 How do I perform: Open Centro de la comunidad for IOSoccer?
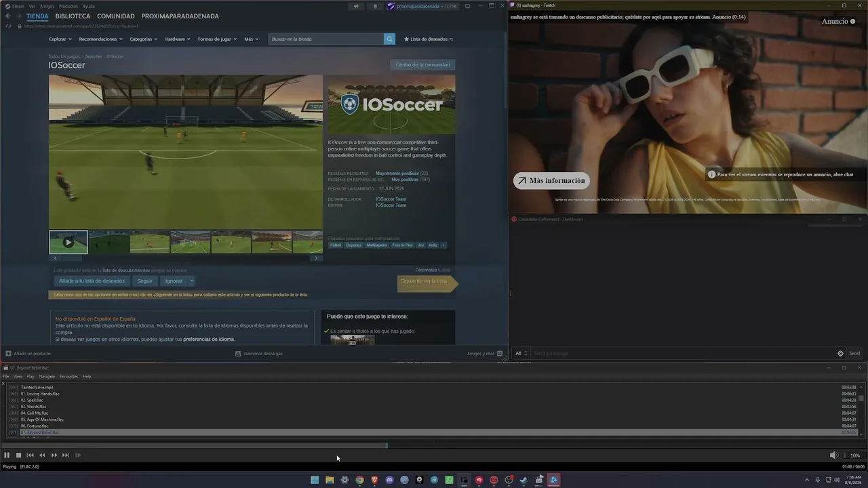click(422, 65)
